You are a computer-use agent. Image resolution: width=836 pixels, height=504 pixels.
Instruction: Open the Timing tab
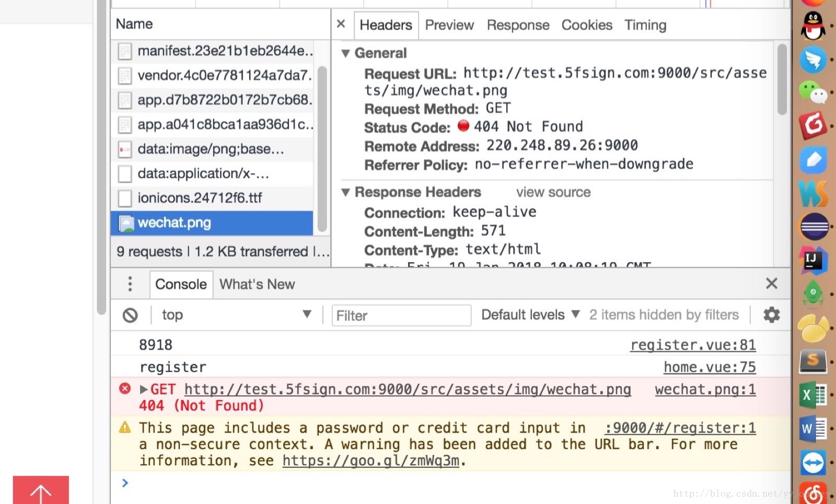645,25
